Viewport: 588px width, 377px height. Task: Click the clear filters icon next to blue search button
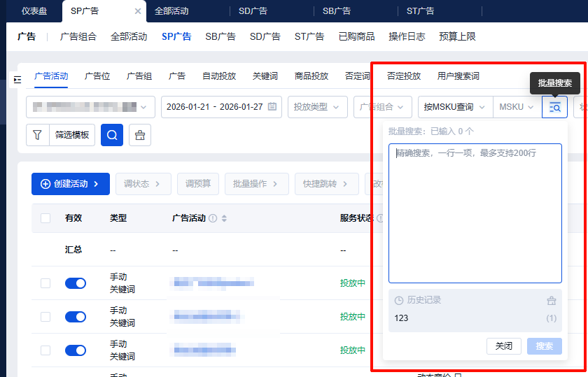[140, 135]
